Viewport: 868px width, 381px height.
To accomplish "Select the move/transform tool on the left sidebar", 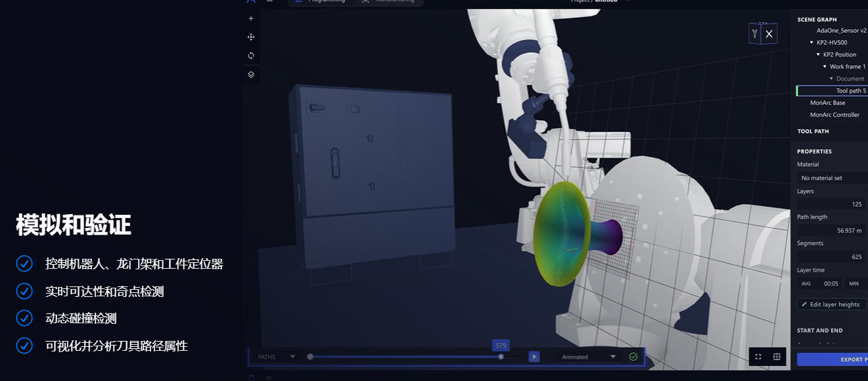I will click(x=250, y=37).
